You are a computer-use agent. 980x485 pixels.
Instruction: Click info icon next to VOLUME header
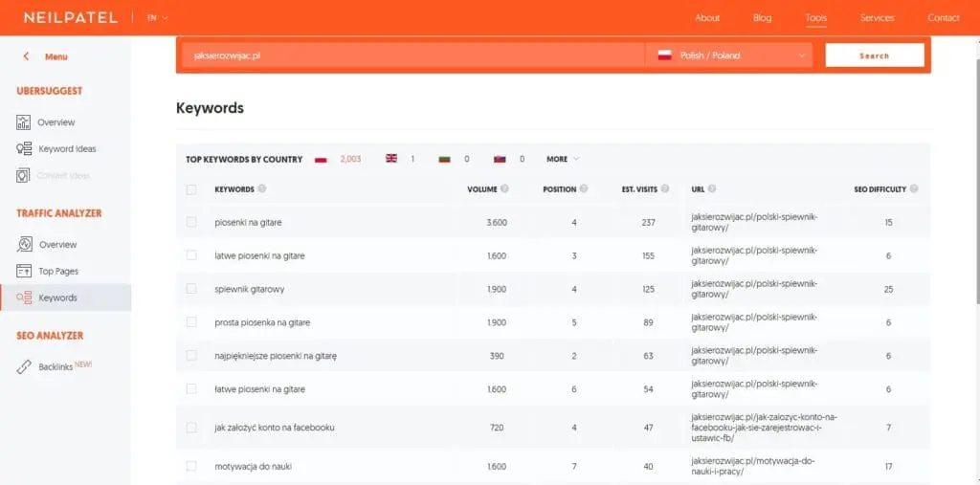click(504, 188)
